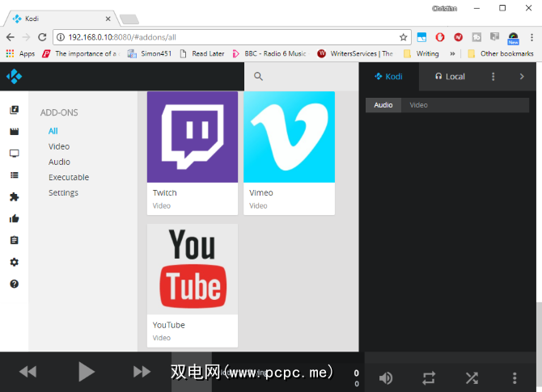The height and width of the screenshot is (392, 542).
Task: Toggle repeat playback mode
Action: tap(429, 377)
